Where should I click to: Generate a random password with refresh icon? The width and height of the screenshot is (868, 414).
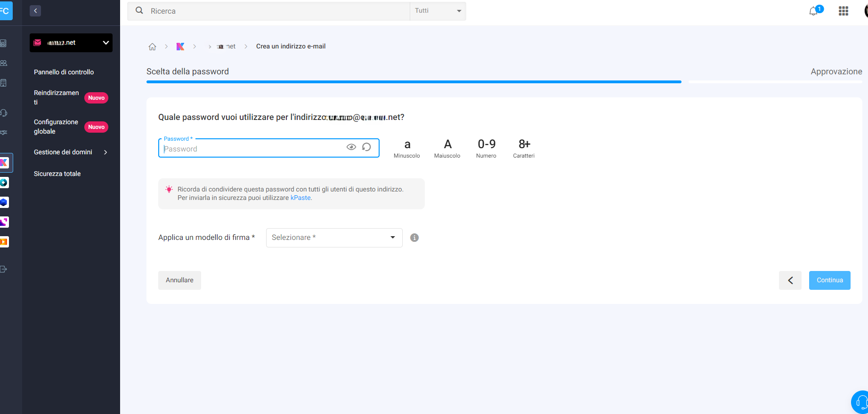coord(366,147)
